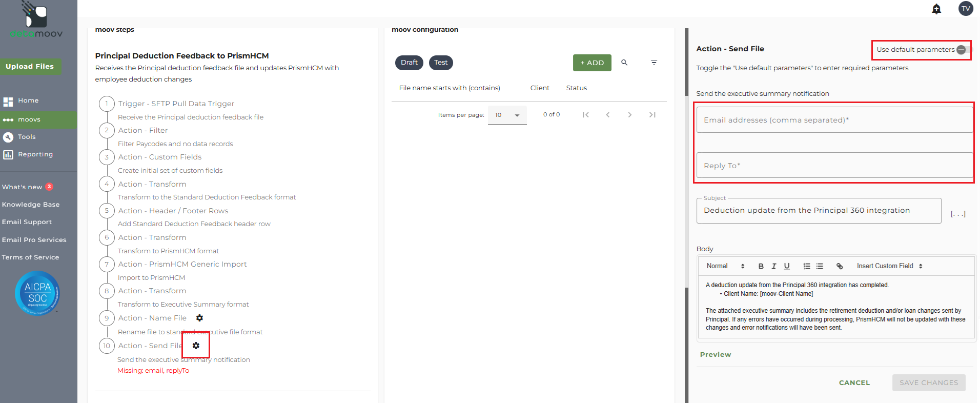
Task: Select step 7 Action - PrismHCM Generic Import
Action: pos(182,264)
